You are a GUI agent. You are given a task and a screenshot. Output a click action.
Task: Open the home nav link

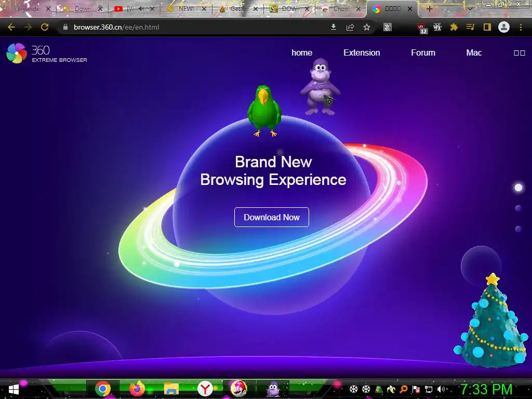(302, 52)
